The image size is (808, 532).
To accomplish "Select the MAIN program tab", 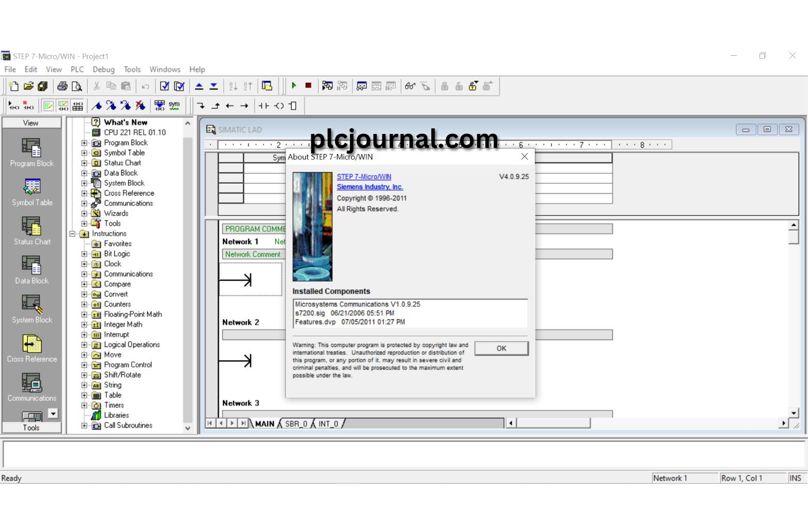I will tap(264, 423).
